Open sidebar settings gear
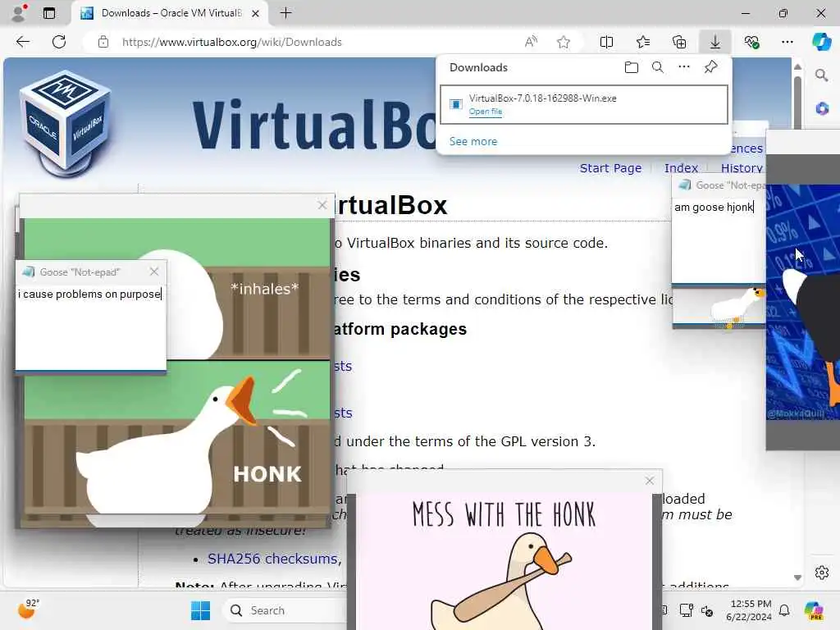 822,573
